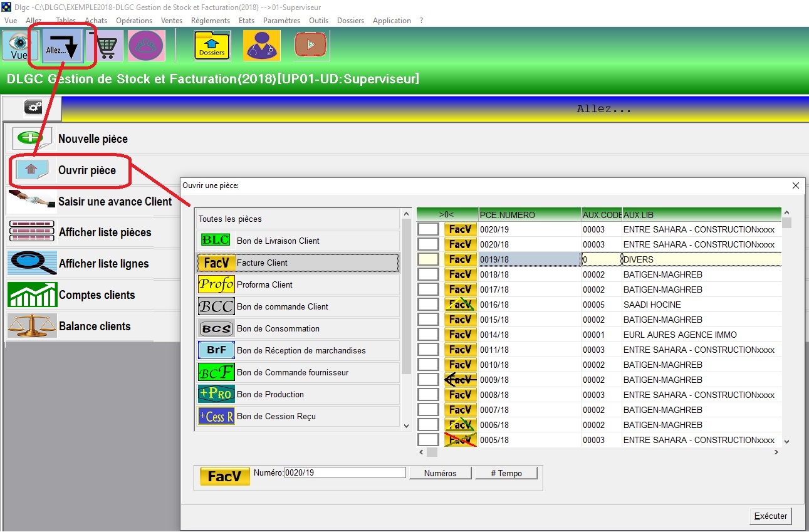Click the BCF Commande fournisseur icon
Screen dimensions: 809x532
pyautogui.click(x=216, y=372)
